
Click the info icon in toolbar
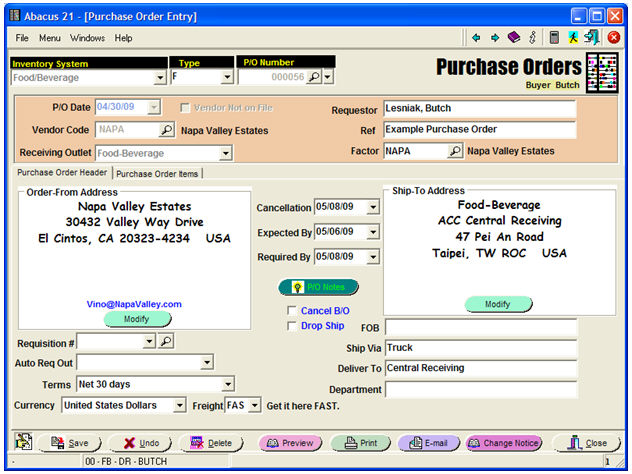pyautogui.click(x=532, y=38)
